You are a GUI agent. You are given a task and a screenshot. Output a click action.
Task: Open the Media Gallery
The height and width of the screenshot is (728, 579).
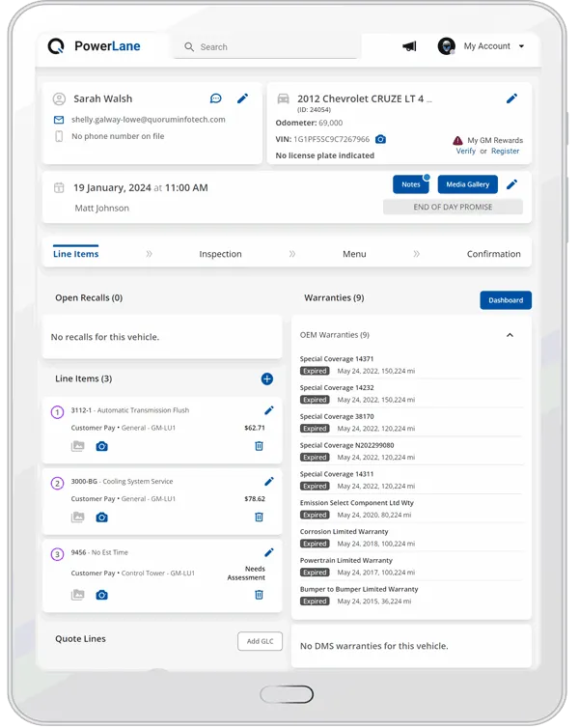click(468, 184)
